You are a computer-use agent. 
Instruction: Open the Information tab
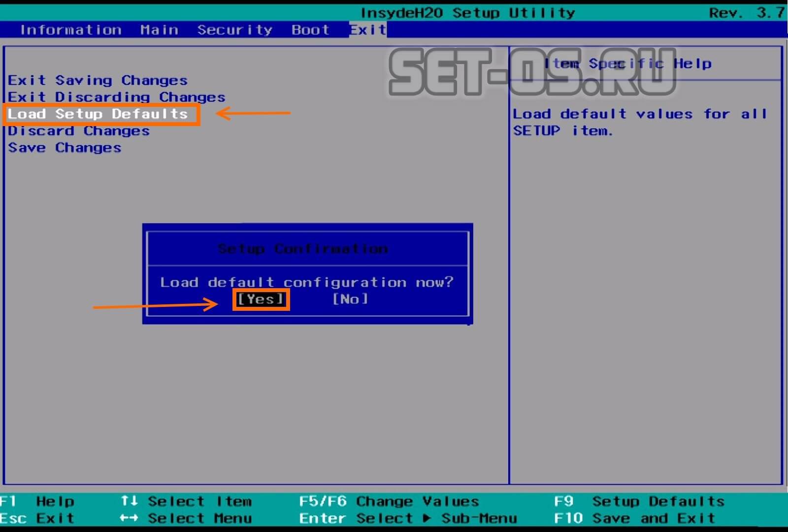(71, 30)
